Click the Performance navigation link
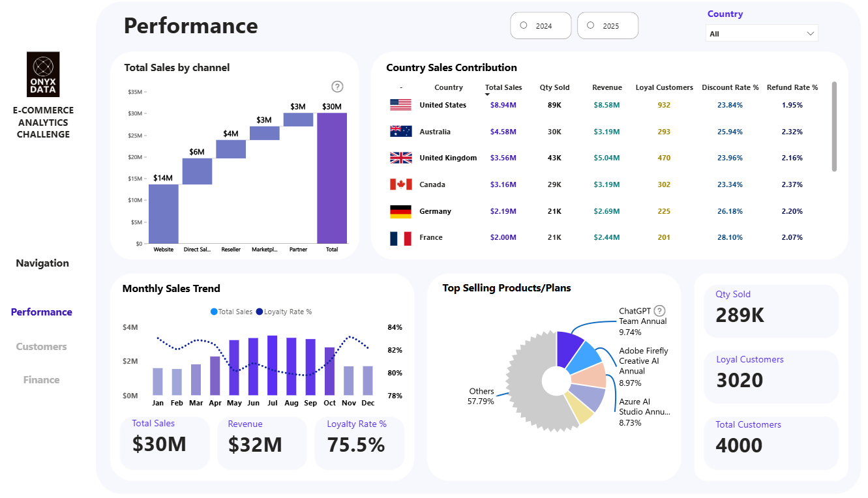The height and width of the screenshot is (498, 868). (x=42, y=312)
